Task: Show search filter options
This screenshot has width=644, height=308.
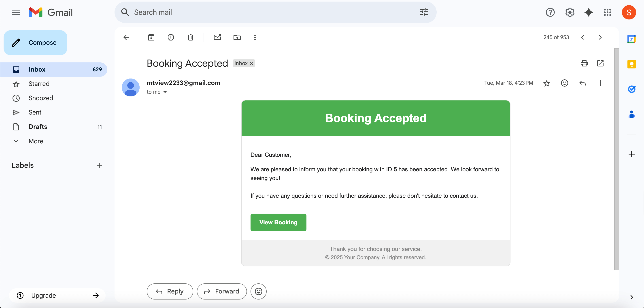Action: pyautogui.click(x=424, y=12)
